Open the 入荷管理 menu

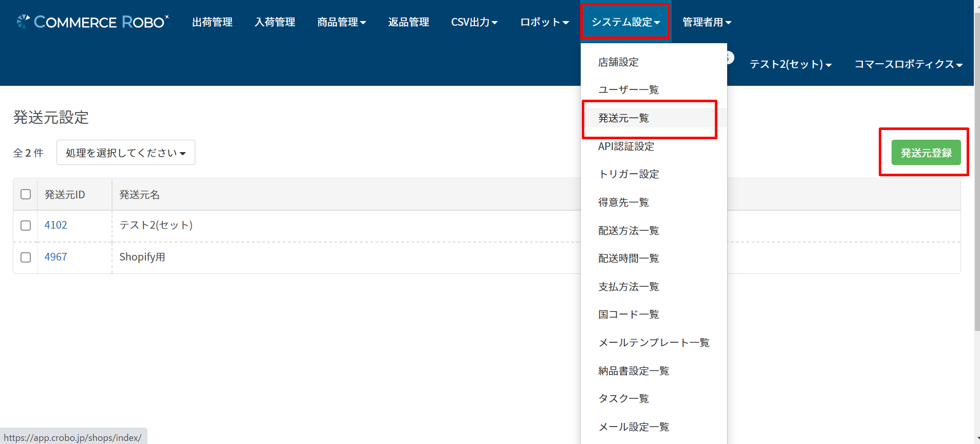(275, 22)
